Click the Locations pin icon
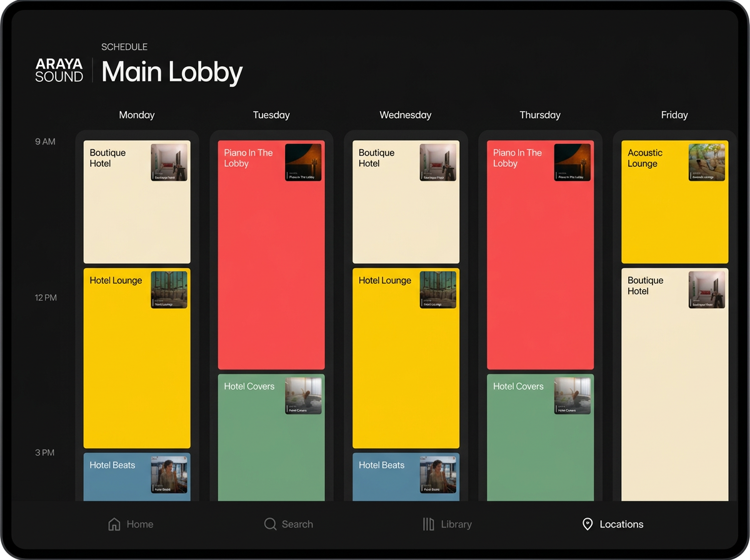The image size is (750, 560). click(x=587, y=524)
